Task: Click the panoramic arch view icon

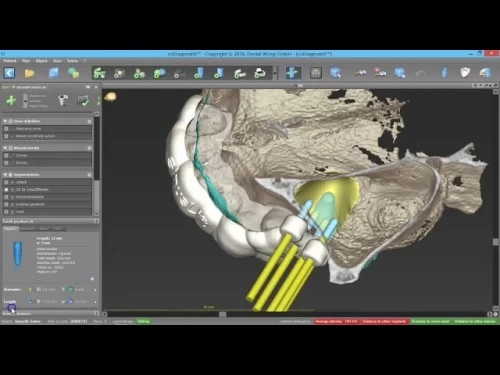Action: (316, 73)
